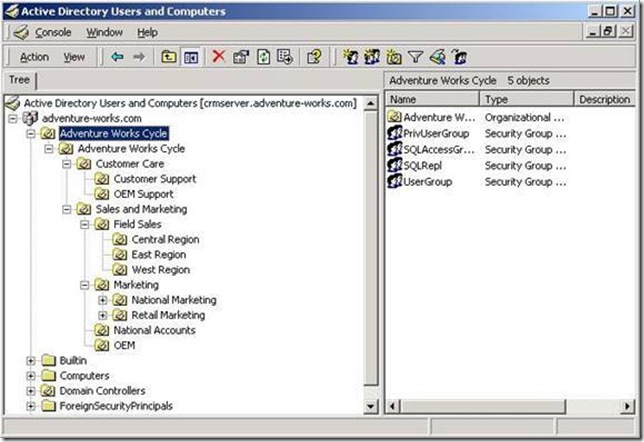
Task: Expand the Computers container
Action: [x=31, y=376]
